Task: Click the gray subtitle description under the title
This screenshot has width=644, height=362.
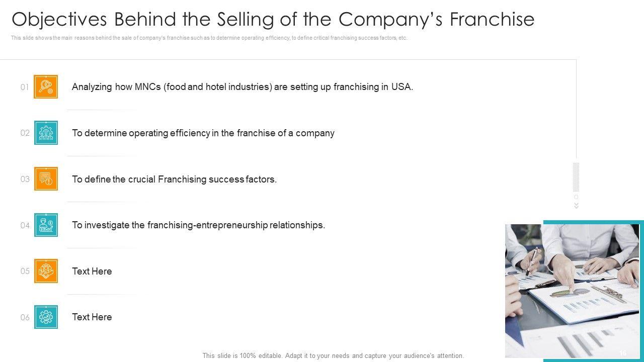Action: click(209, 38)
